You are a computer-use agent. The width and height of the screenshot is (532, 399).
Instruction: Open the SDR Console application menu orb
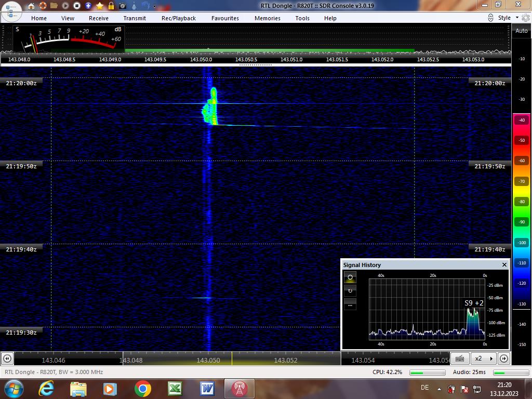coord(11,11)
